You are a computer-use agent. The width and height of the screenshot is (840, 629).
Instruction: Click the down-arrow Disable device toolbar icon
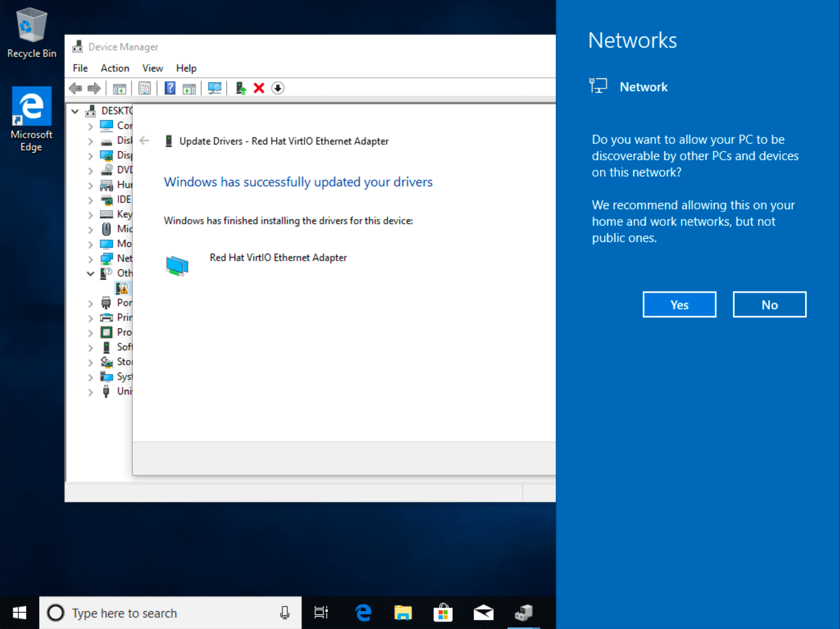click(278, 88)
